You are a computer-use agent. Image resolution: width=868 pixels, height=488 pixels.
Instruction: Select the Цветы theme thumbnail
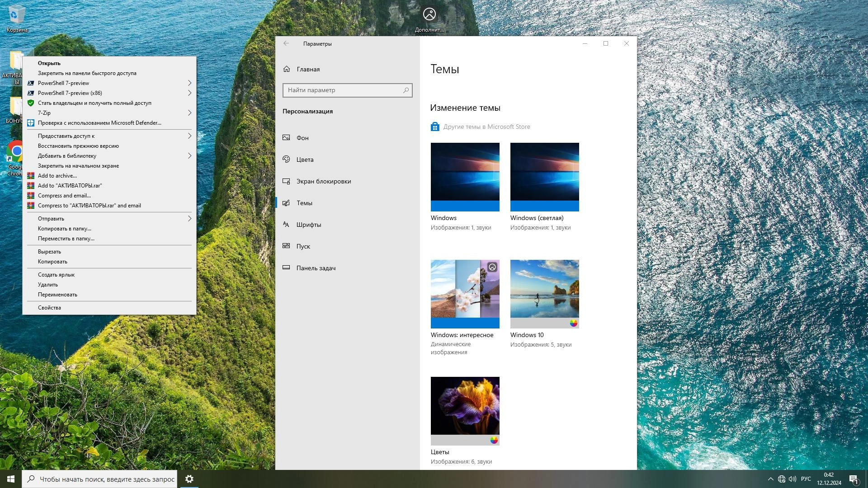click(x=465, y=406)
